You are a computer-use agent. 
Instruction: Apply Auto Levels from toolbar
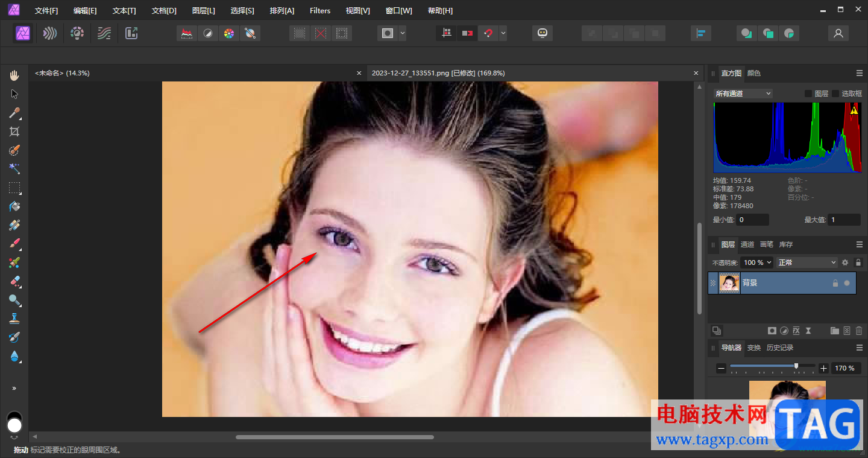[x=187, y=34]
